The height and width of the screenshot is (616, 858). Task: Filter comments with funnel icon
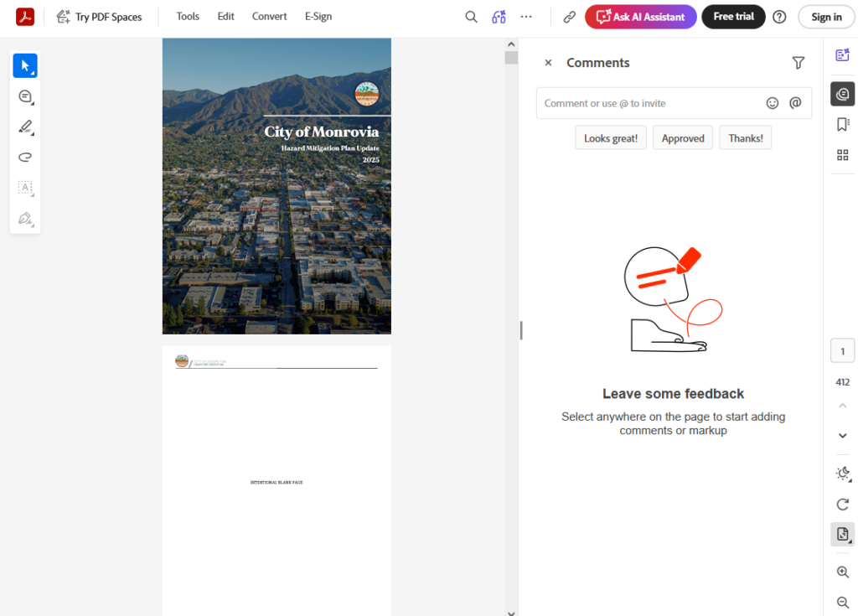[798, 63]
